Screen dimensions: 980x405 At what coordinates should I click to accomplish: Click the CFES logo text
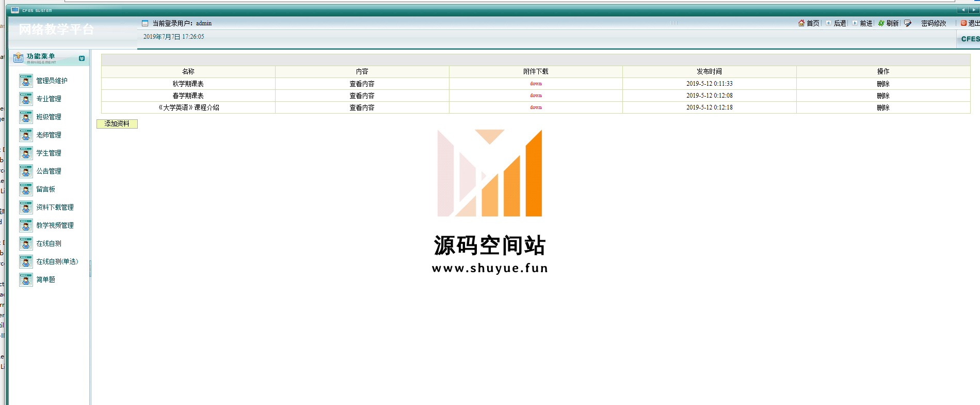pyautogui.click(x=970, y=39)
